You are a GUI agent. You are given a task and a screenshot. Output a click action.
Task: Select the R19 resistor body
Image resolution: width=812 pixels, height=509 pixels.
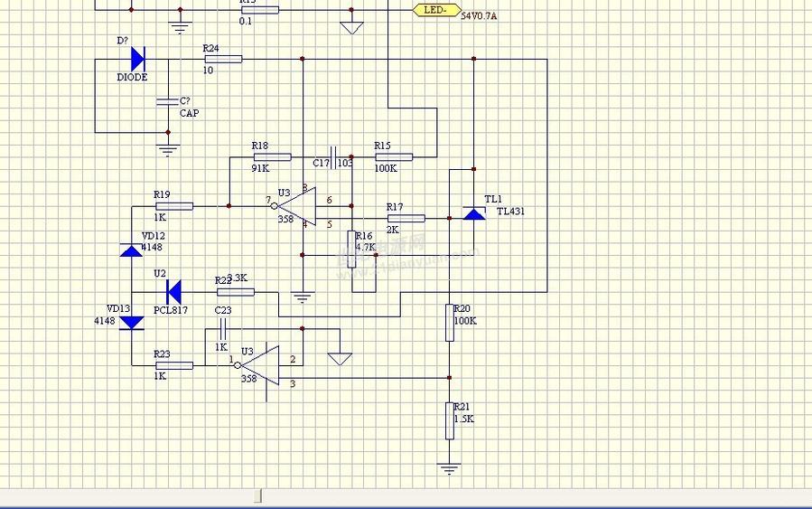tap(174, 206)
